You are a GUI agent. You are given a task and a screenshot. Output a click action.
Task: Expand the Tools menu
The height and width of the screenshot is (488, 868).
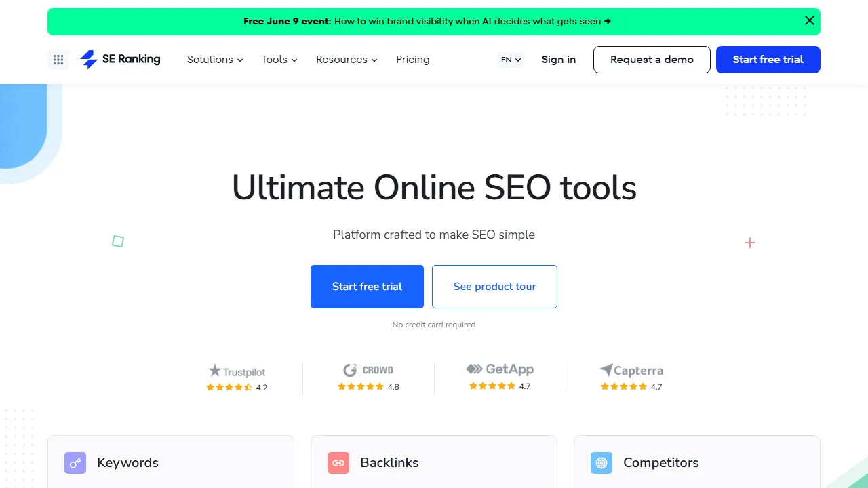tap(279, 60)
